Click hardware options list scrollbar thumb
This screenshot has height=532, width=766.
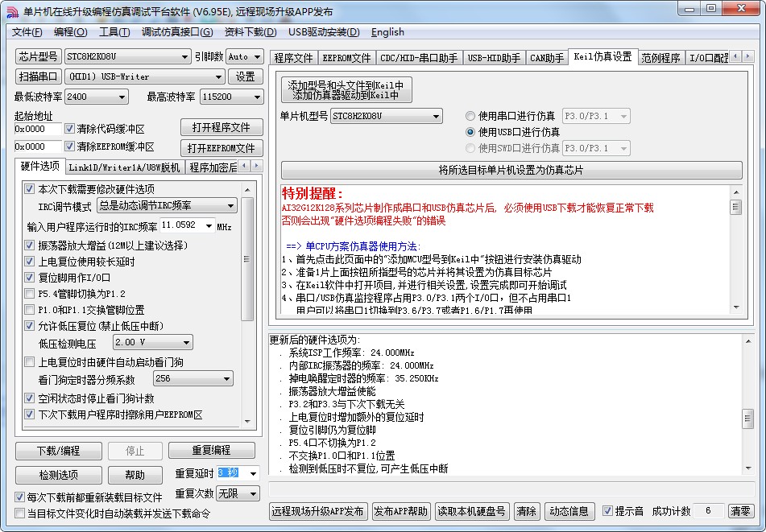click(247, 258)
